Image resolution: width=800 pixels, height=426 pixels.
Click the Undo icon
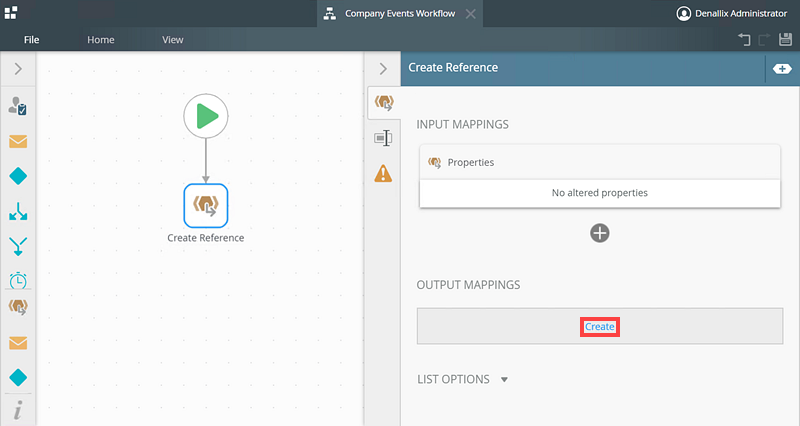[x=744, y=39]
